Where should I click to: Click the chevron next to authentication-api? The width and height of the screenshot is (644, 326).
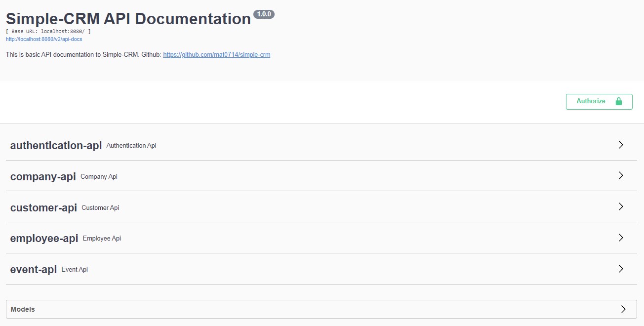tap(621, 145)
